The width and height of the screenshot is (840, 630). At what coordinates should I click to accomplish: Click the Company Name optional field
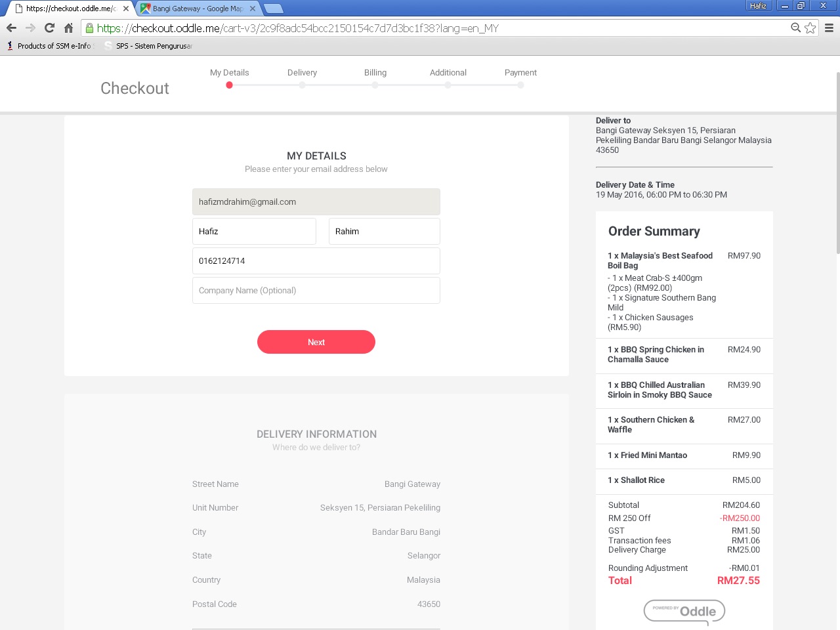click(x=316, y=291)
